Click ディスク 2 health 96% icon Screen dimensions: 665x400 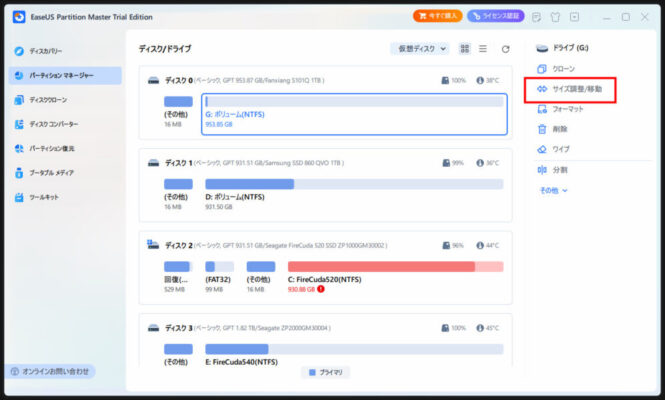pos(446,246)
